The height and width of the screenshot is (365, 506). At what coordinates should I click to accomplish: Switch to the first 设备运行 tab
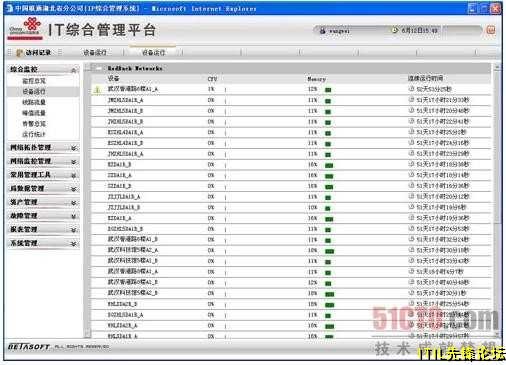pos(95,52)
